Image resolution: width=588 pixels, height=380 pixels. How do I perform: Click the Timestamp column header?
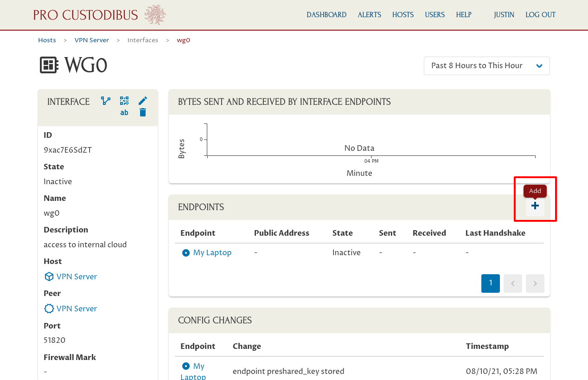click(487, 346)
